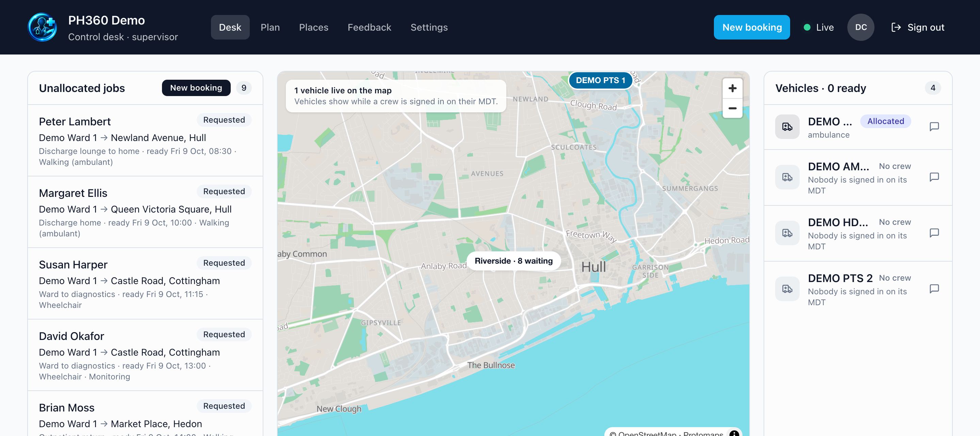The height and width of the screenshot is (436, 980).
Task: Open Margaret Ellis job
Action: [x=145, y=212]
